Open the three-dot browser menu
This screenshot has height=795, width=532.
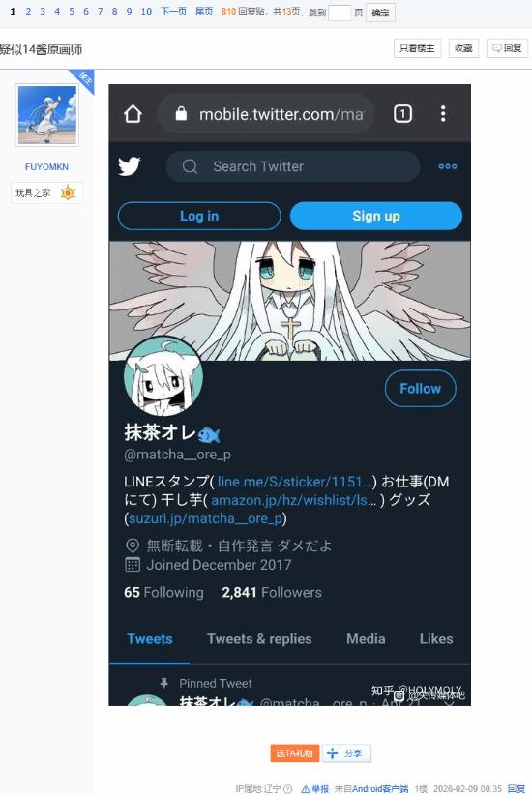pos(443,114)
